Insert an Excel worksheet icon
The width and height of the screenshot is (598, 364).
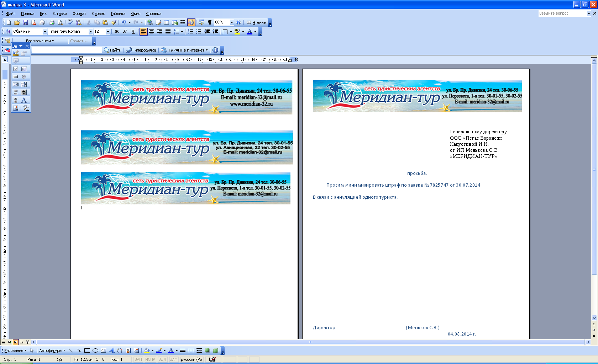[x=175, y=22]
